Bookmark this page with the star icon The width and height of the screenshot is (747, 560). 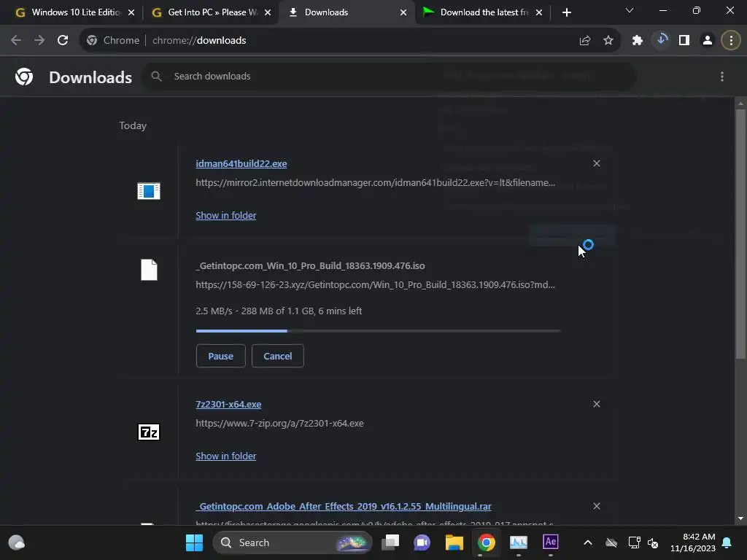coord(608,41)
